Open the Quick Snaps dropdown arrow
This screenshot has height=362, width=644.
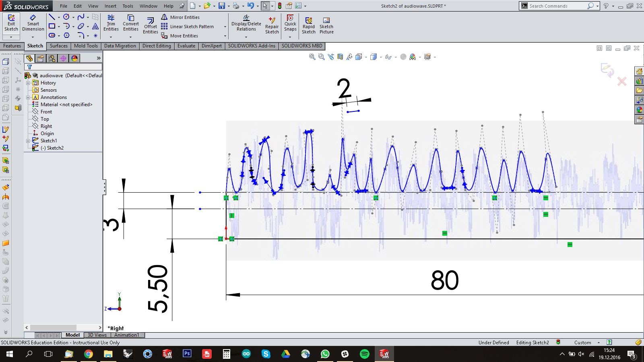[x=290, y=37]
